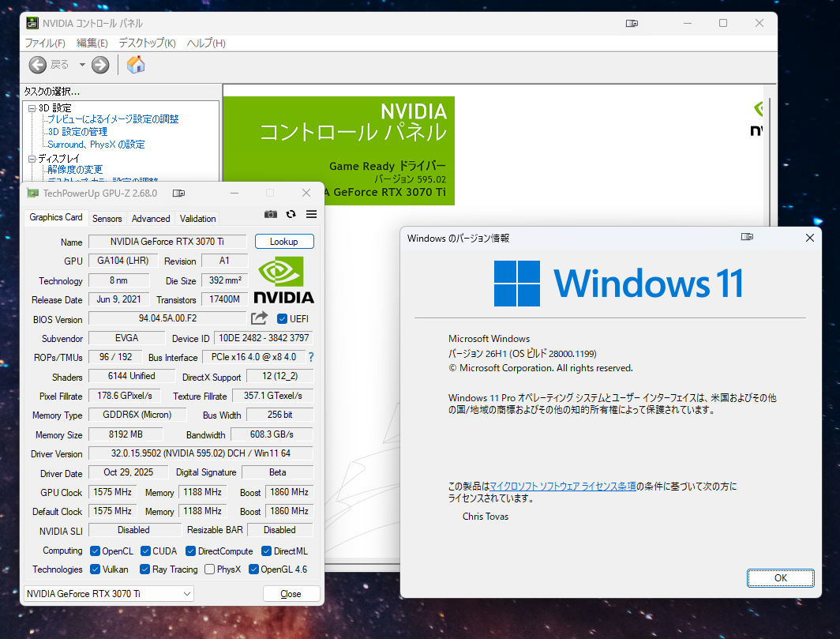Switch to the Sensors tab
Screen dimensions: 840x639
click(x=107, y=219)
